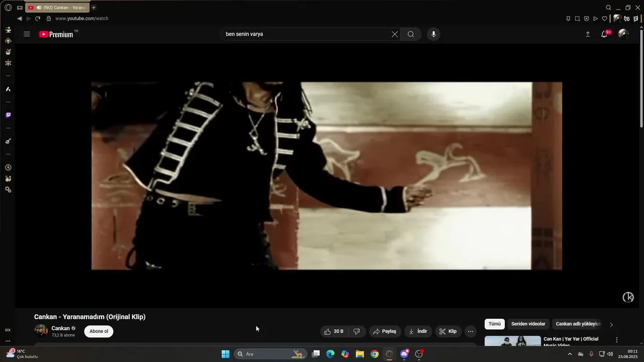Like the video with thumbs up 30 B
Image resolution: width=644 pixels, height=362 pixels.
[x=334, y=331]
